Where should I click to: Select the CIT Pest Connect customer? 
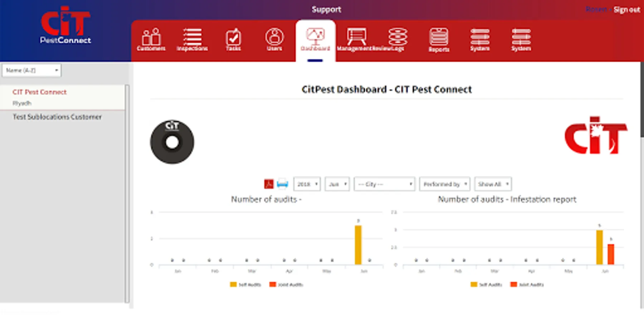point(63,97)
